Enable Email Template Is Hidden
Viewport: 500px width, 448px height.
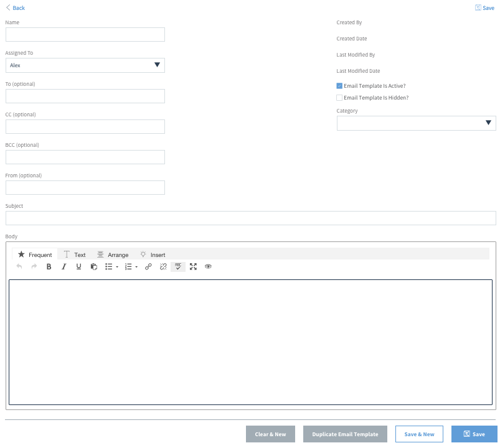(339, 97)
